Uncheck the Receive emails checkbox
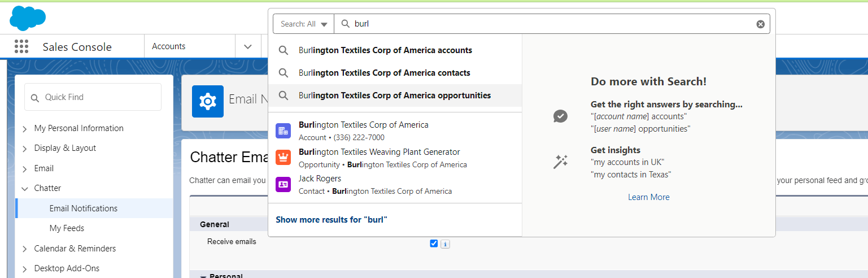Screen dimensions: 868x278 click(x=434, y=244)
